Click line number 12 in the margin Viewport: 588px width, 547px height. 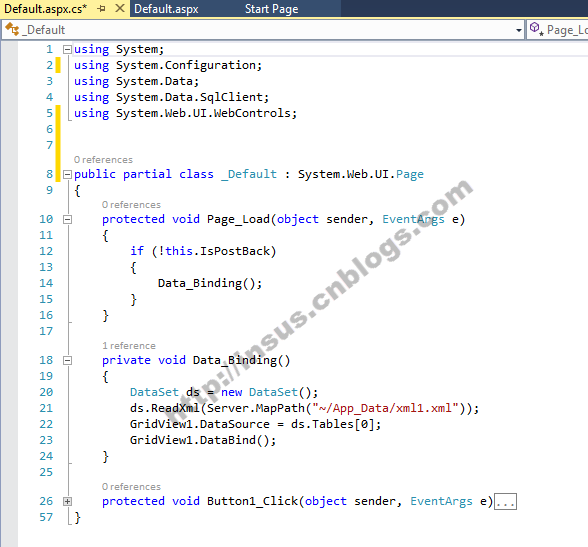(46, 251)
